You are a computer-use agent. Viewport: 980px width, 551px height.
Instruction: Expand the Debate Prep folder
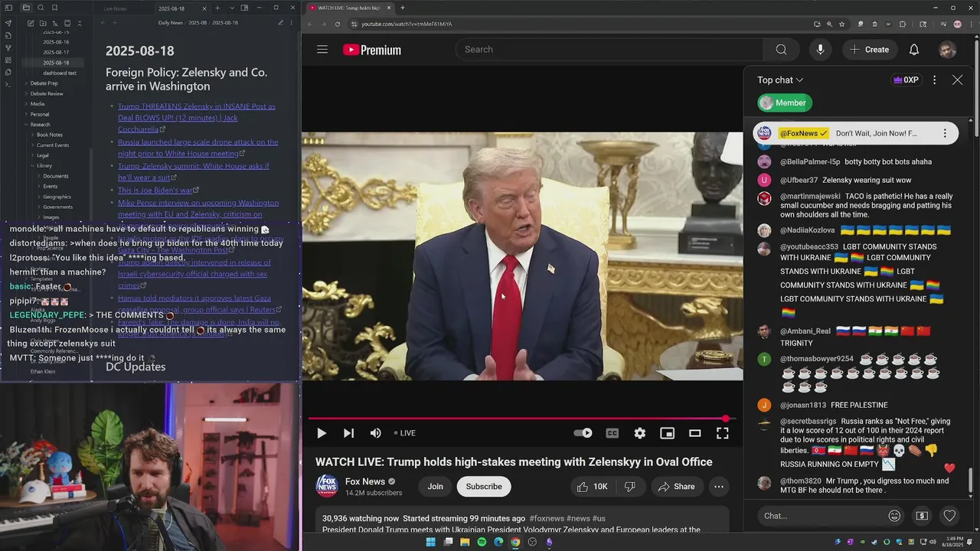click(44, 83)
